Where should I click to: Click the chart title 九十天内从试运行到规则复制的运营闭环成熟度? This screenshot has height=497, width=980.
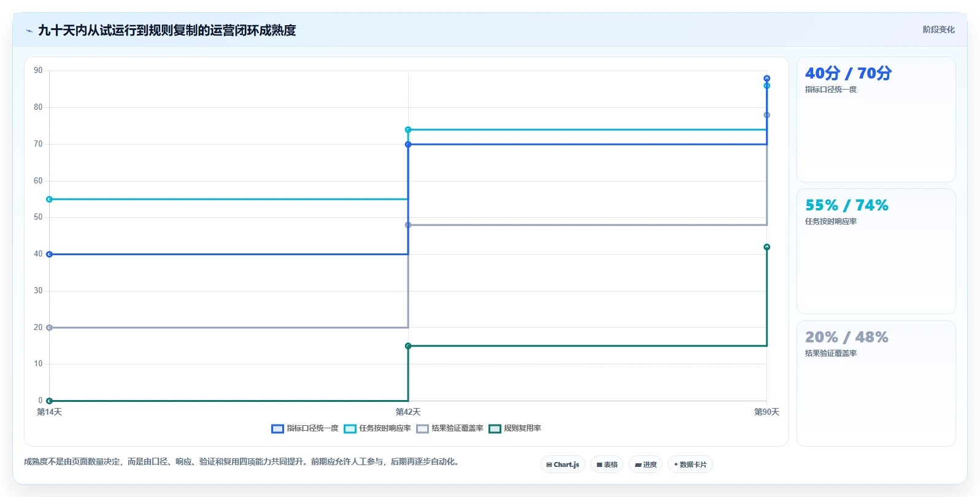click(167, 30)
